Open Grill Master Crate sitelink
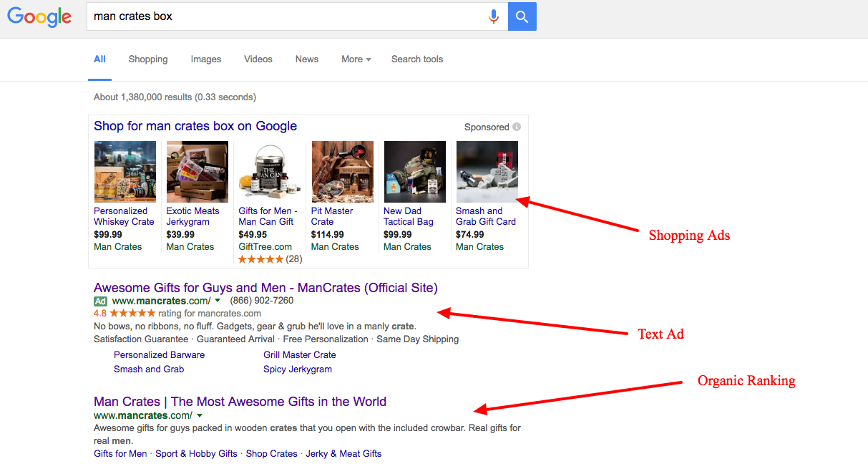The image size is (868, 469). point(300,355)
